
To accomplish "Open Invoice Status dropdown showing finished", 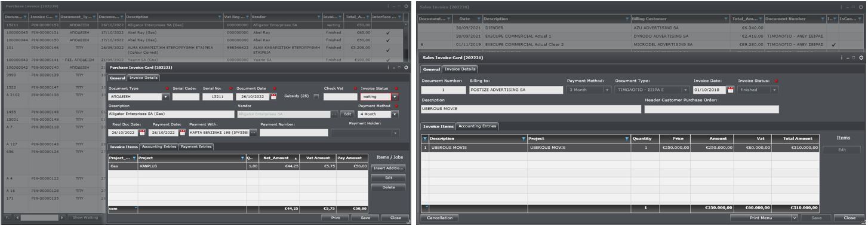I will [x=775, y=90].
